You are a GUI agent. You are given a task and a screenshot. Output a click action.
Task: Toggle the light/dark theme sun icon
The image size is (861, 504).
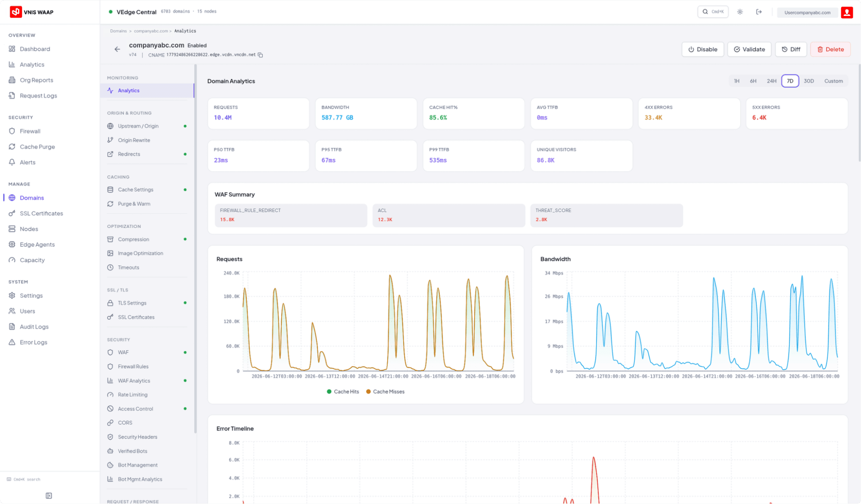740,12
